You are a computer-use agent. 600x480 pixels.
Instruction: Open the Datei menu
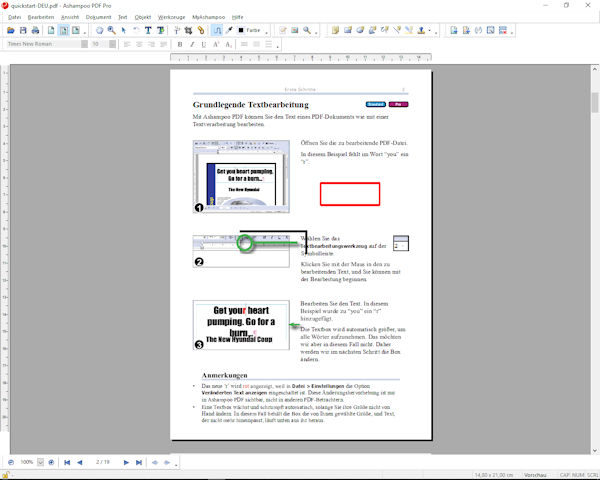coord(15,17)
